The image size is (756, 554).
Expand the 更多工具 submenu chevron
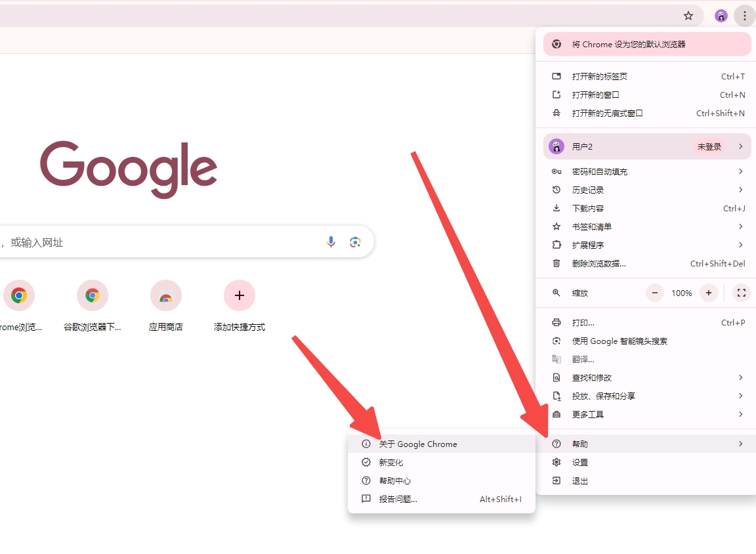[741, 414]
